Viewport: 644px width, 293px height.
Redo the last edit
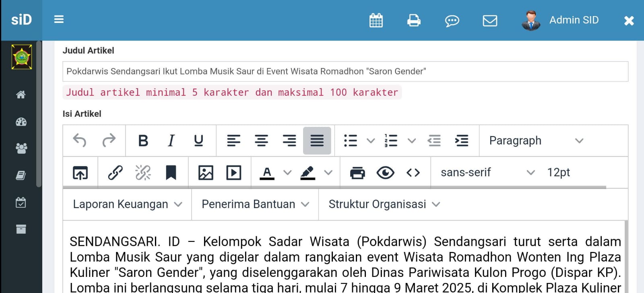[109, 140]
